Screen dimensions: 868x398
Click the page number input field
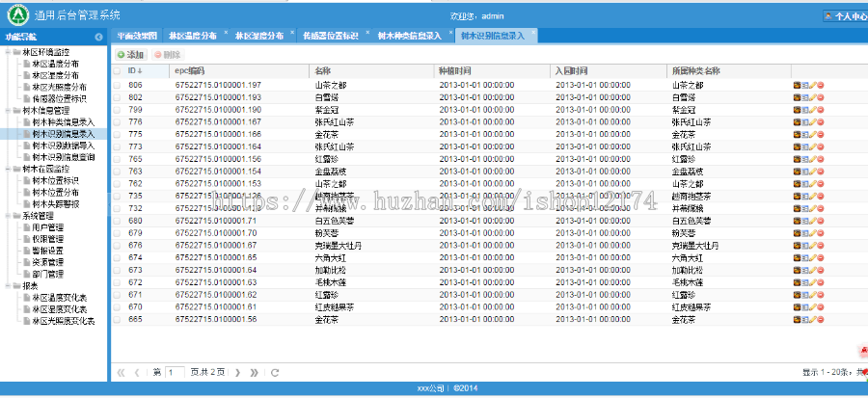pyautogui.click(x=175, y=373)
